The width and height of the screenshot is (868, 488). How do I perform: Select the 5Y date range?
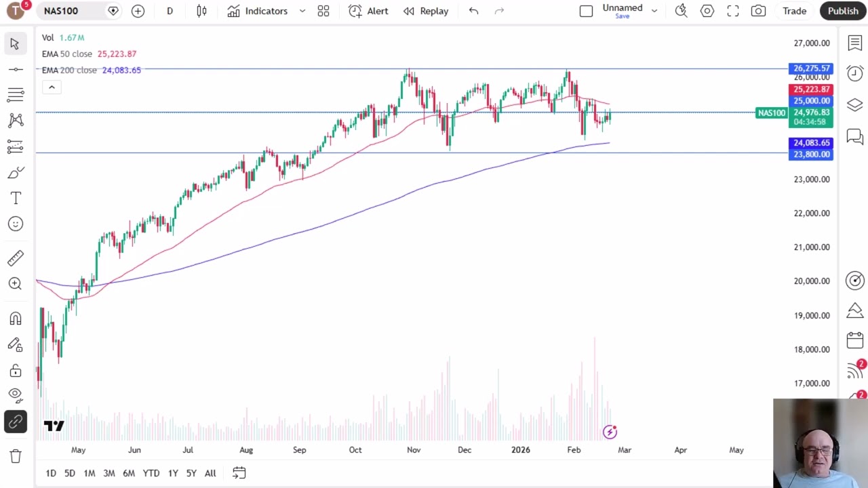[191, 473]
